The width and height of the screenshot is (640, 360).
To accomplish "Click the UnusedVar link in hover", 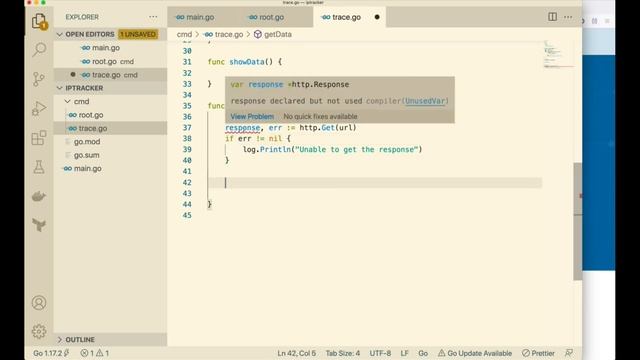I will [x=425, y=101].
